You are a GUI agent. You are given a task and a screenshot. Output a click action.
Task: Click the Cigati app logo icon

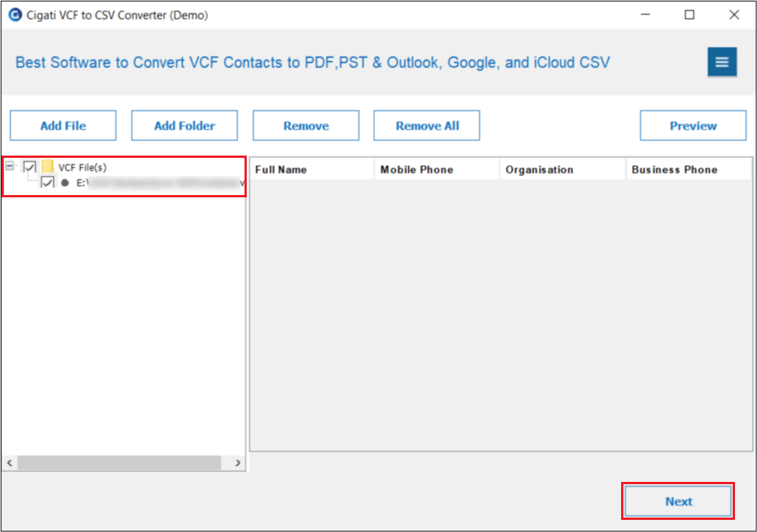click(15, 15)
